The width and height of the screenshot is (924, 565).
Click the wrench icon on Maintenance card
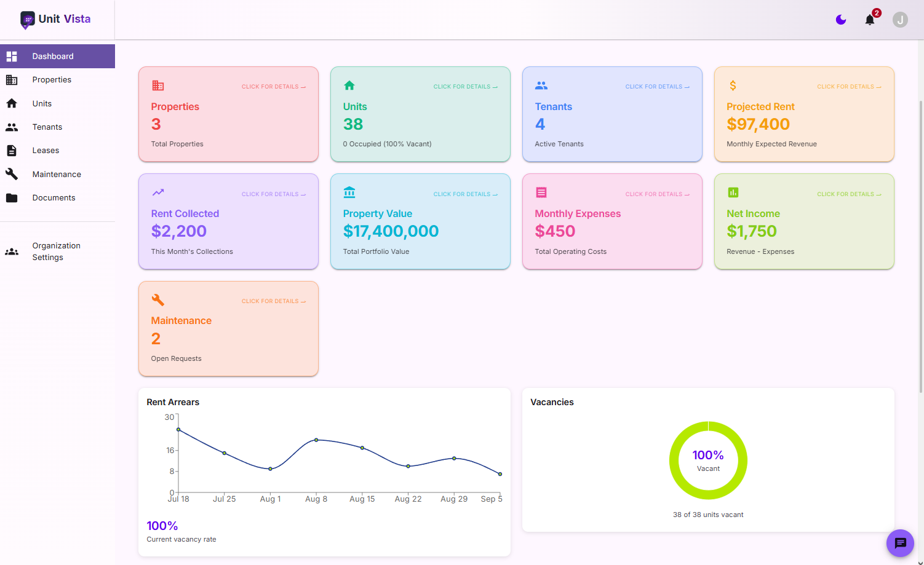click(157, 299)
